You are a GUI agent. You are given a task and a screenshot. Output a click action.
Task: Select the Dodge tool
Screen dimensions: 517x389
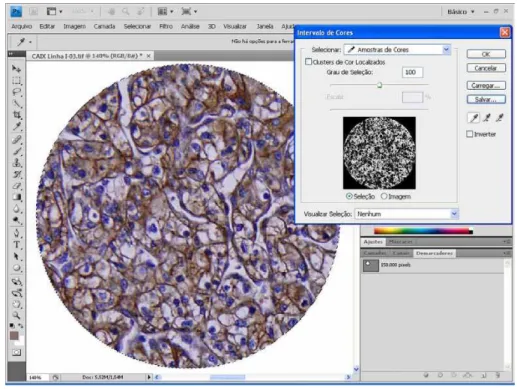coord(16,220)
